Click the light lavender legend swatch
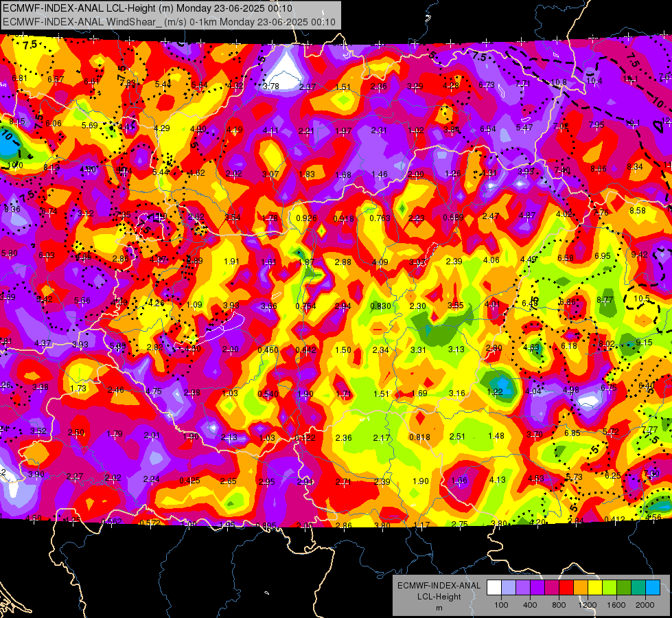This screenshot has width=672, height=618. coord(508,587)
